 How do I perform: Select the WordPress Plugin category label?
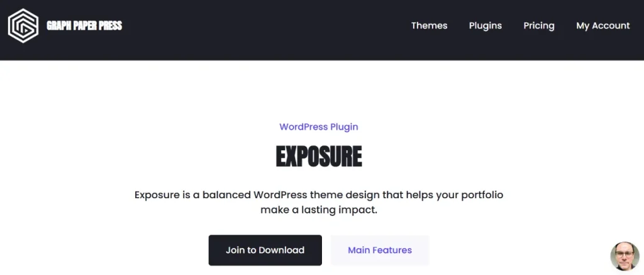click(x=319, y=126)
